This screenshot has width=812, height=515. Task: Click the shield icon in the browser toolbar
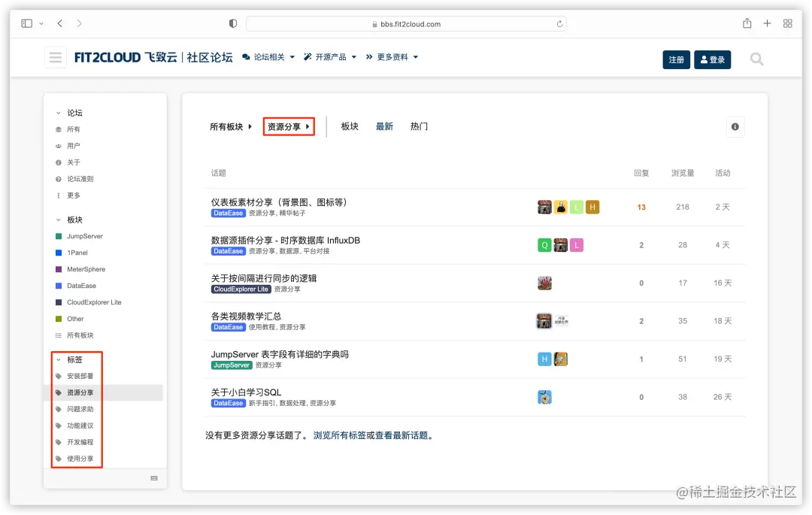click(x=233, y=23)
